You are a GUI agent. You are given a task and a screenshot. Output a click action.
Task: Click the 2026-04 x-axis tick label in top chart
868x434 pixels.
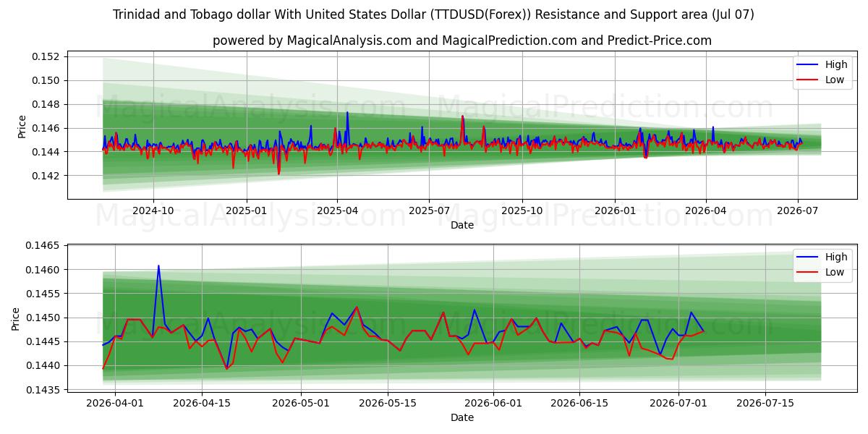click(x=706, y=210)
